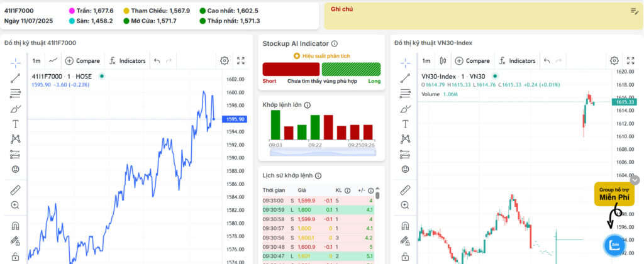
Task: Undo last action in VN30-Index chart
Action: pyautogui.click(x=547, y=61)
